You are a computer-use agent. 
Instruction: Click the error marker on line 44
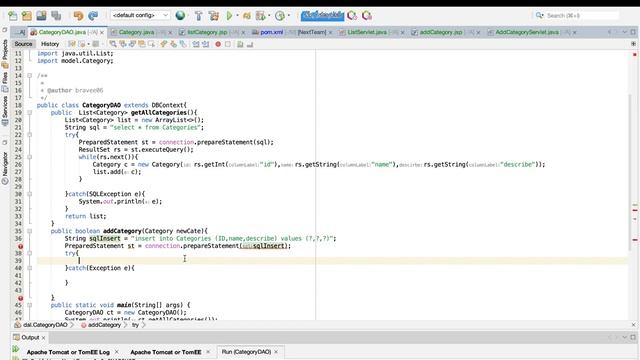(x=20, y=298)
